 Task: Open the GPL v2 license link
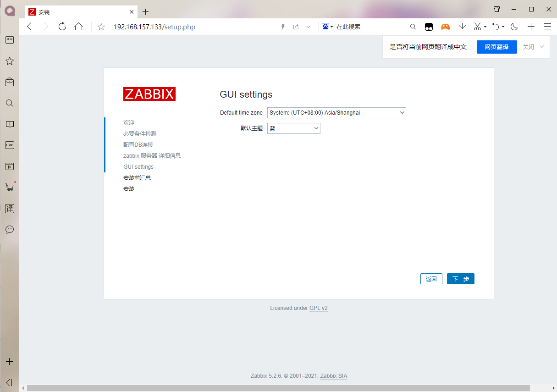tap(319, 308)
